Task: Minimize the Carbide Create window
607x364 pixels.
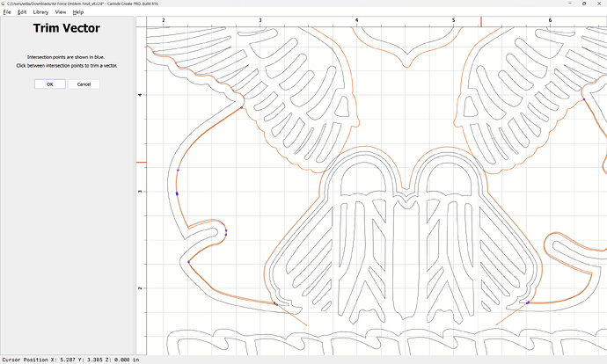Action: (x=570, y=4)
